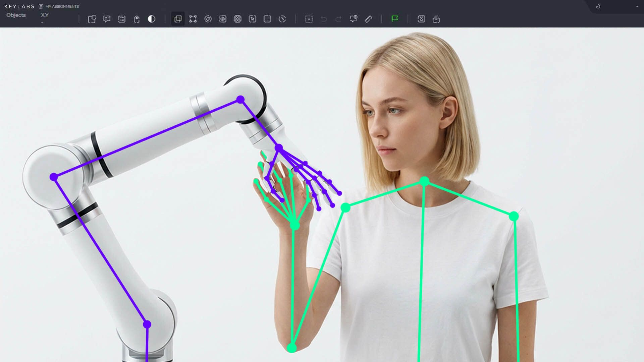Open the comments speech-bubble icon
This screenshot has width=644, height=362.
107,19
